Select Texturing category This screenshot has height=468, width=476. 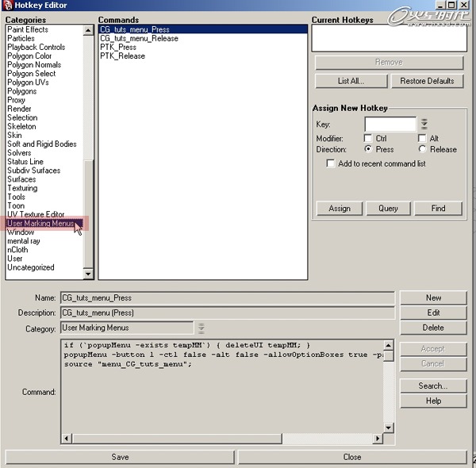point(44,188)
